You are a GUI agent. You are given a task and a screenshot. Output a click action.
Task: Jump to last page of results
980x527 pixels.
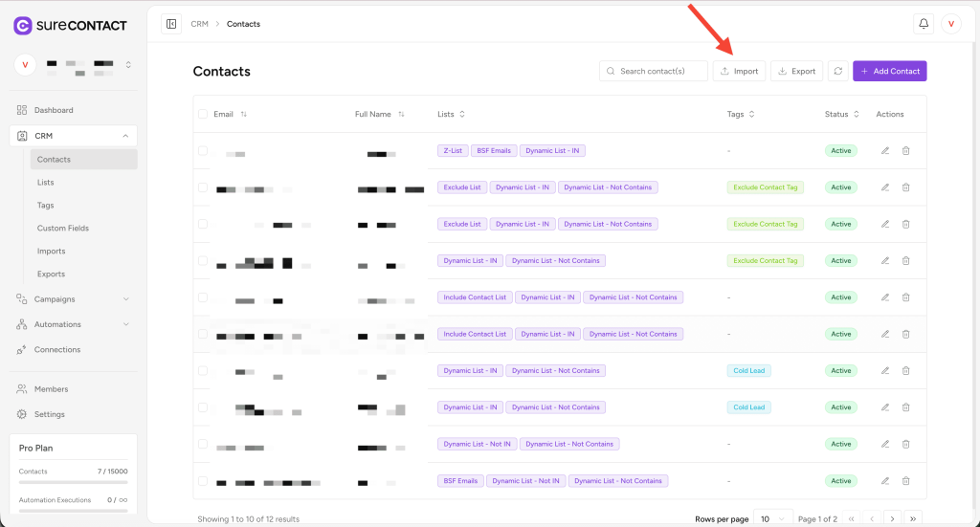coord(913,518)
